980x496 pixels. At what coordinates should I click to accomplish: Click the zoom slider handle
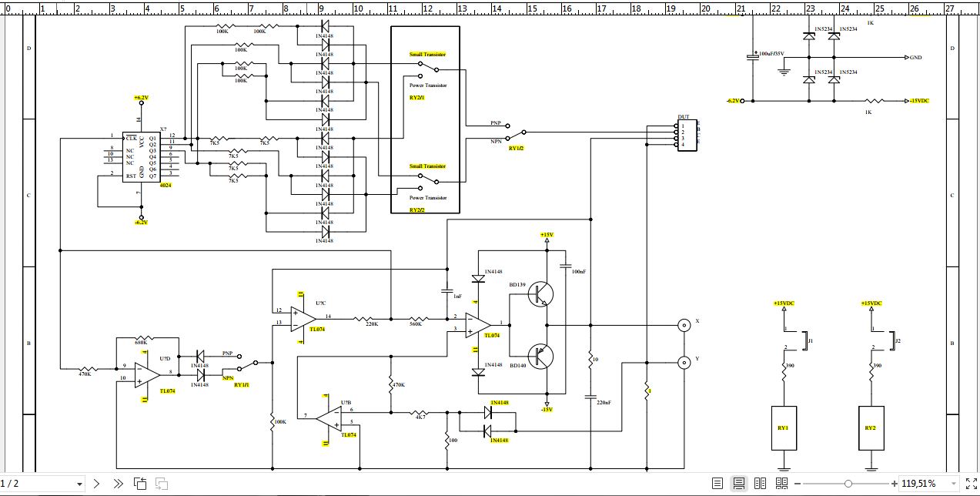(848, 484)
